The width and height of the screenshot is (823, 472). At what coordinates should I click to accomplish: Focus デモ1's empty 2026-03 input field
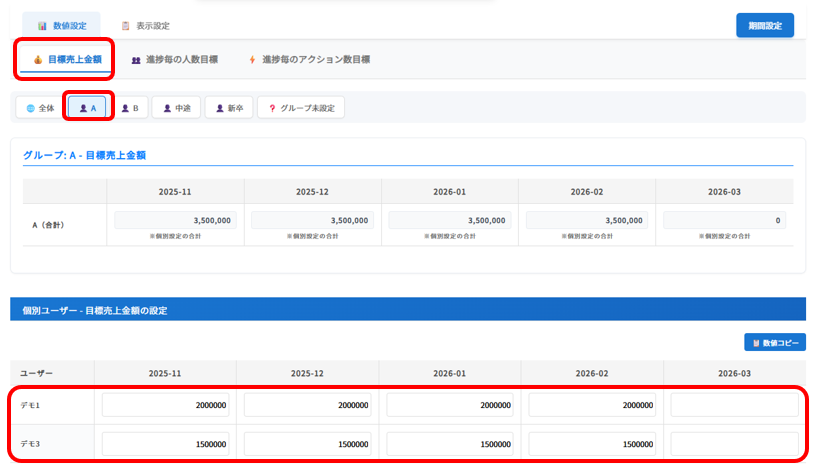tap(734, 405)
